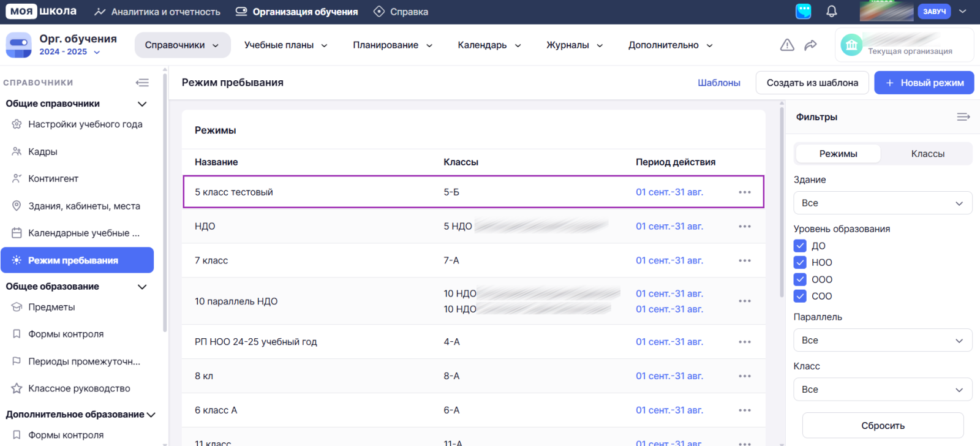980x446 pixels.
Task: Click the warning triangle icon
Action: [x=787, y=45]
